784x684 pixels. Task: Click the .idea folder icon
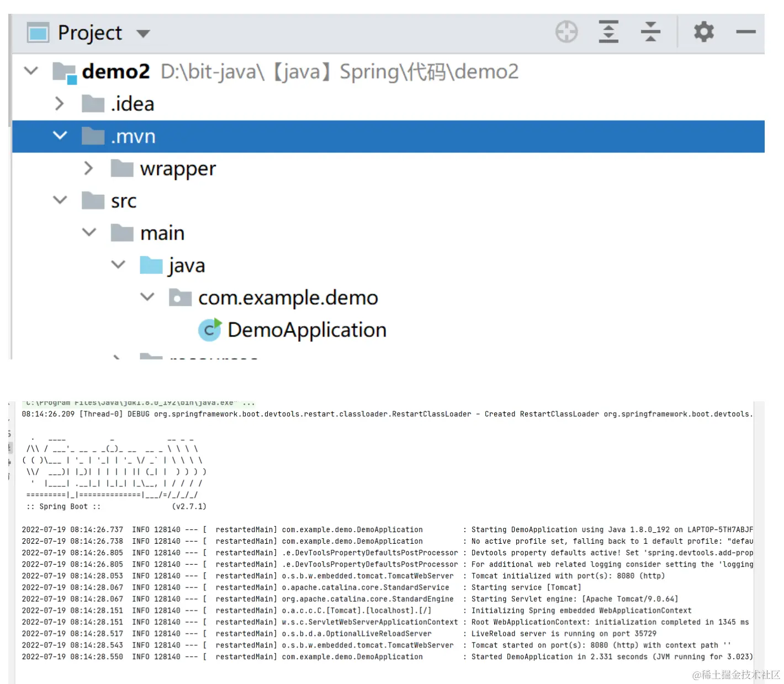[93, 103]
